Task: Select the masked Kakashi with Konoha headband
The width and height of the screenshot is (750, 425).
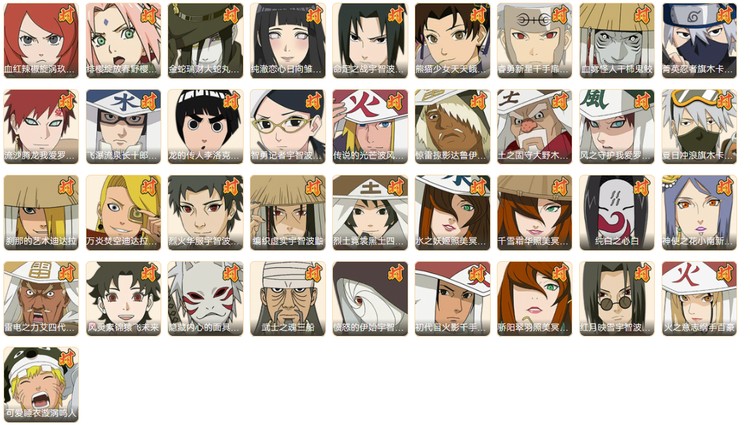Action: [699, 40]
